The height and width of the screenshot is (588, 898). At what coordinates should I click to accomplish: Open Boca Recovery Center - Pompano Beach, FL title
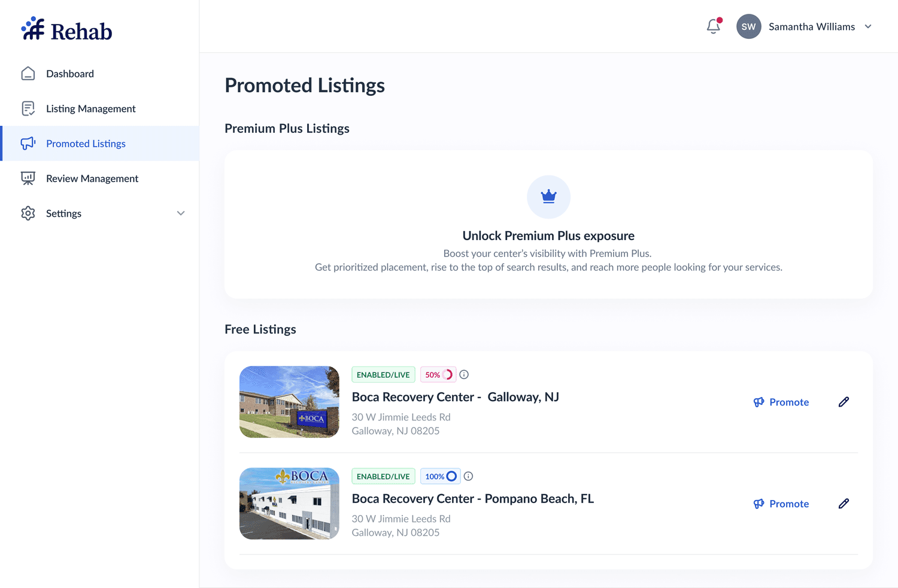tap(473, 499)
